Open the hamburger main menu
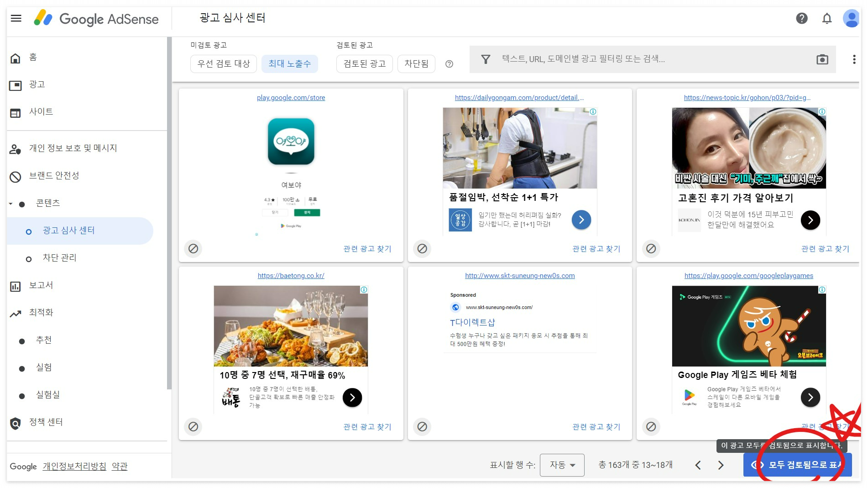This screenshot has width=868, height=488. [16, 18]
